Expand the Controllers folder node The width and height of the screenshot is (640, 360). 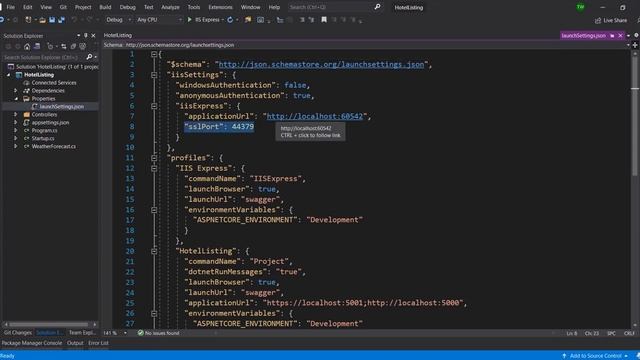[x=16, y=115]
